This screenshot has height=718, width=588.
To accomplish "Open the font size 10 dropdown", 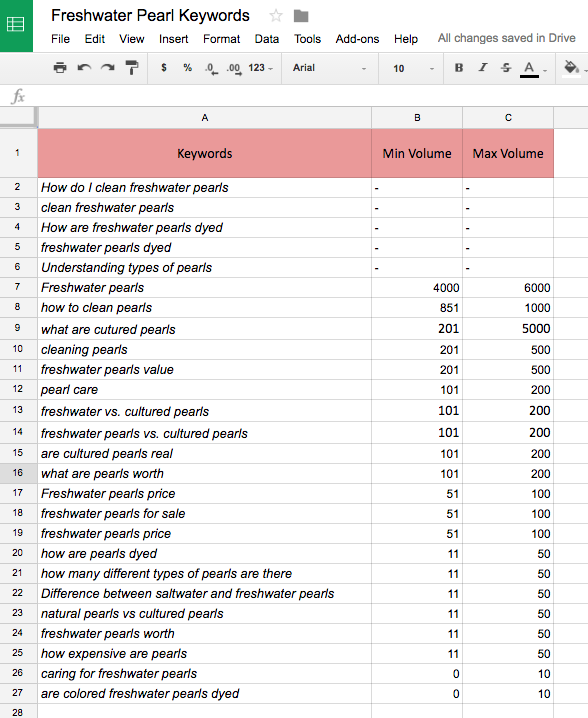I will [414, 68].
